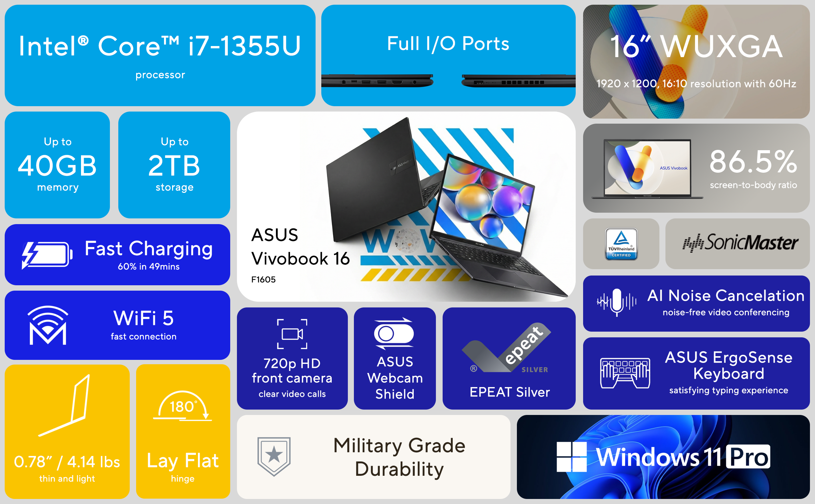
Task: Click the SonicMaster logo
Action: [740, 243]
